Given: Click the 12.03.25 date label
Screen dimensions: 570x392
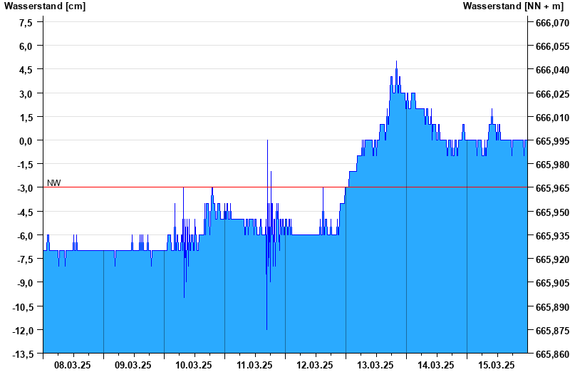Looking at the screenshot, I should point(314,365).
